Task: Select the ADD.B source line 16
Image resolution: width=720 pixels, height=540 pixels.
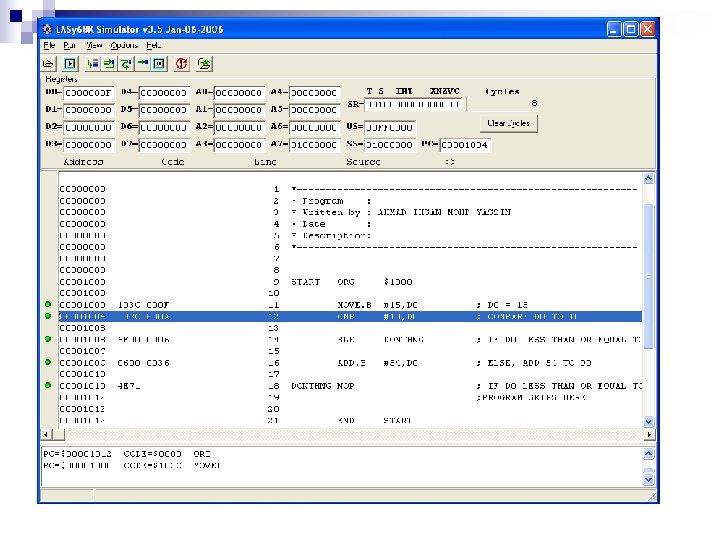Action: click(x=350, y=363)
